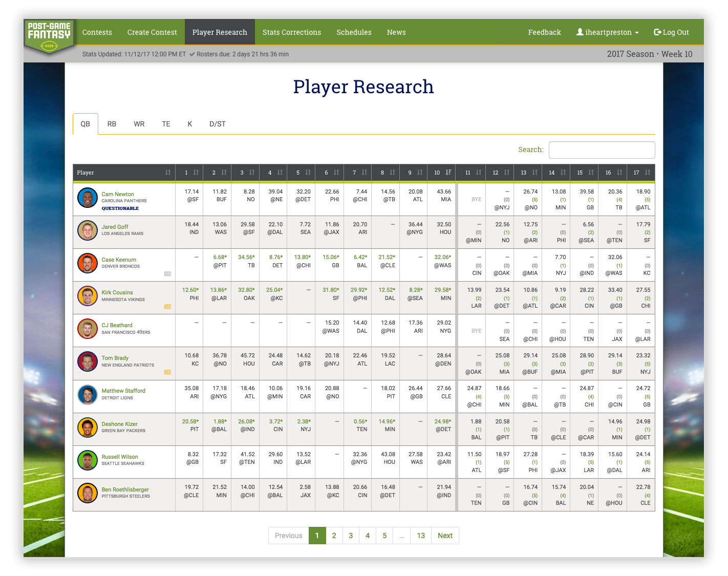Image resolution: width=728 pixels, height=576 pixels.
Task: Open Case Keenum's news card icon
Action: pos(167,274)
